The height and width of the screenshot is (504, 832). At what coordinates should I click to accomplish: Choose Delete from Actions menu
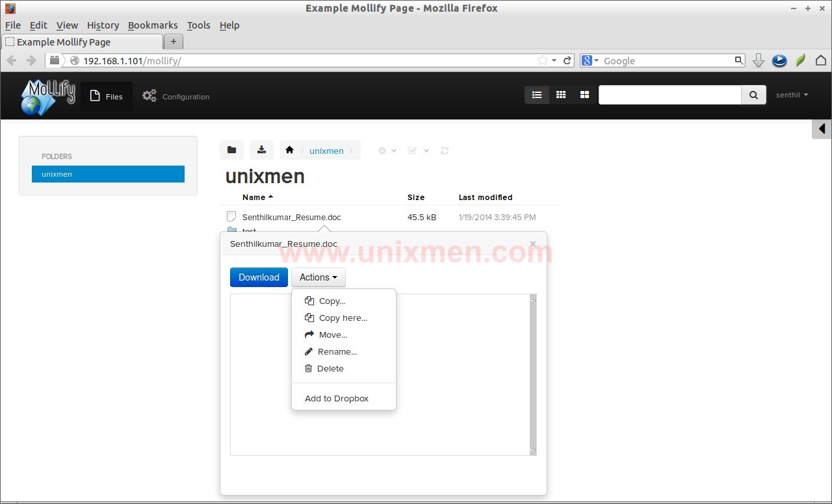coord(344,368)
